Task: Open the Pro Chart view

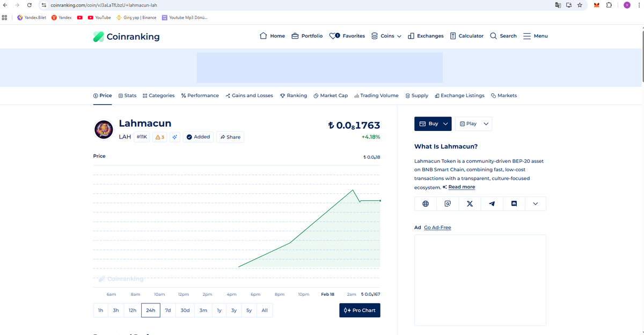Action: (359, 310)
